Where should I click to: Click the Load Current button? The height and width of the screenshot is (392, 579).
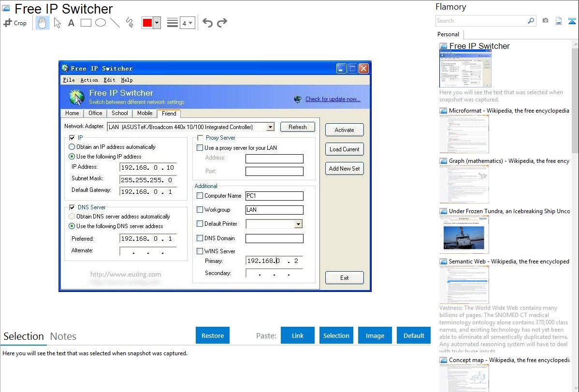pyautogui.click(x=344, y=149)
